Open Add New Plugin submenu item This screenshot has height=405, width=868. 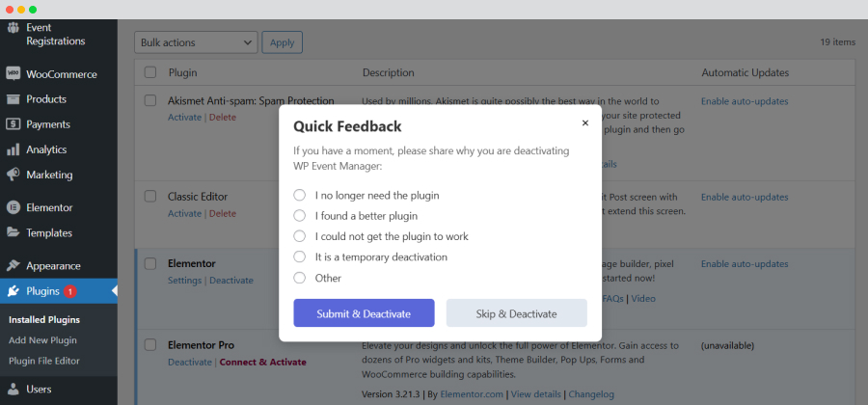tap(42, 340)
